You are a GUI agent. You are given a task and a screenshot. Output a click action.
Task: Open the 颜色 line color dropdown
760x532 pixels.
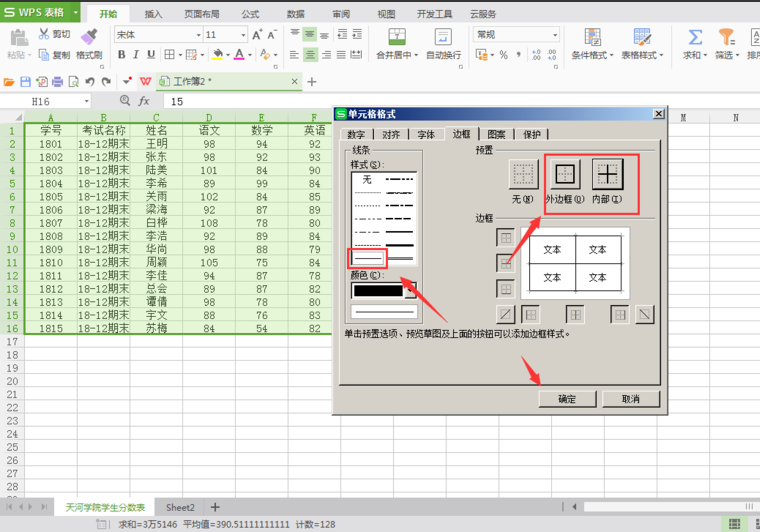410,290
